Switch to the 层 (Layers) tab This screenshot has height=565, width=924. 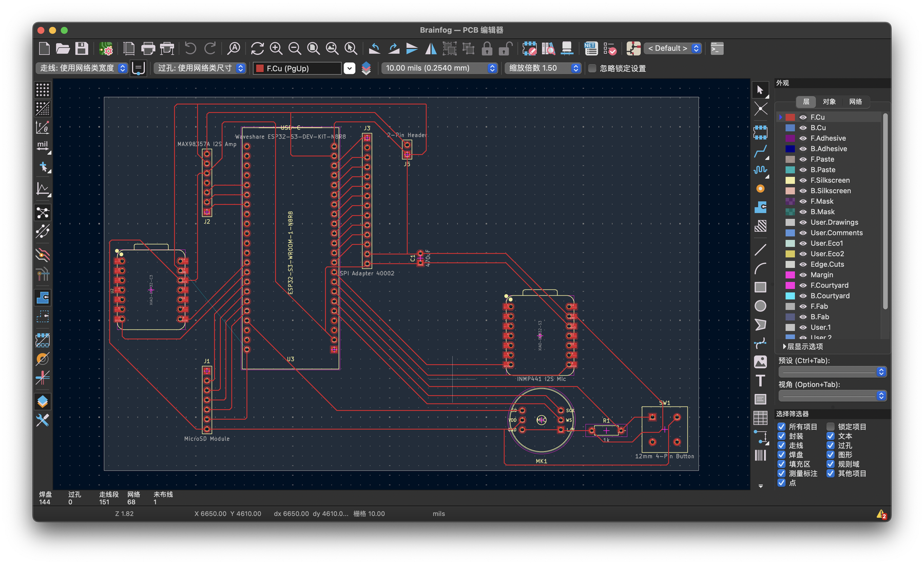(x=806, y=102)
